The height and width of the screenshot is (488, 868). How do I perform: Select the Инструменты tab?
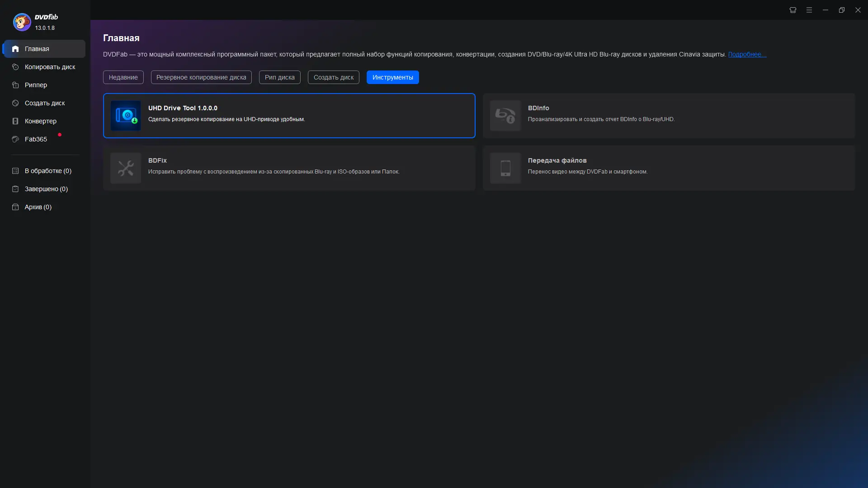coord(392,77)
